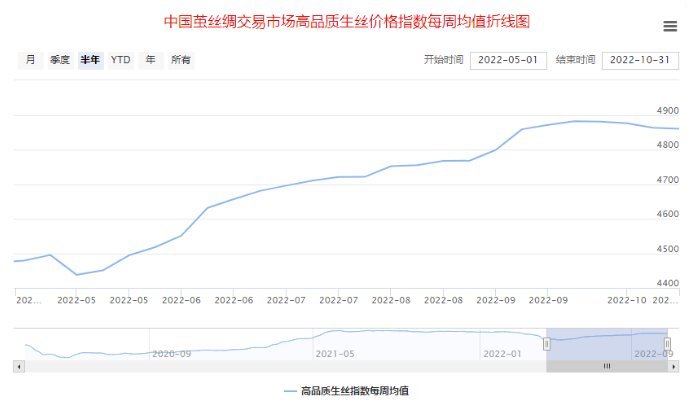Screen dimensions: 695x405
Task: Select the 月 (month) range button
Action: point(30,60)
